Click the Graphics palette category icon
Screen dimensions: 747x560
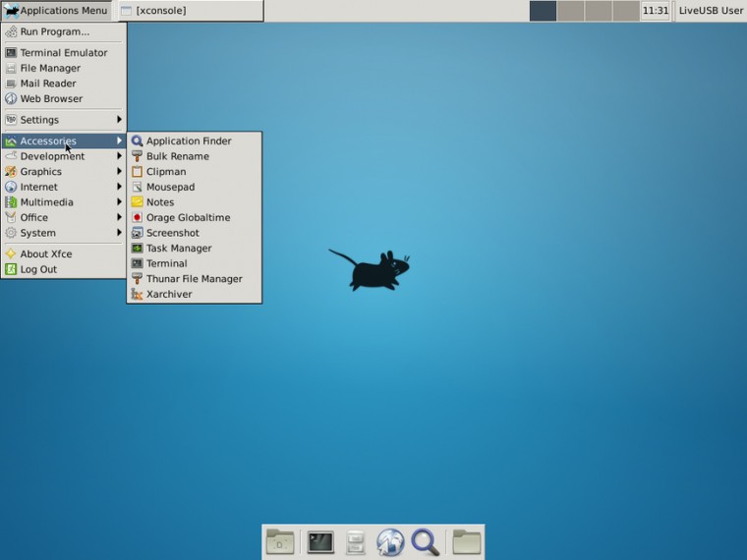(x=11, y=171)
